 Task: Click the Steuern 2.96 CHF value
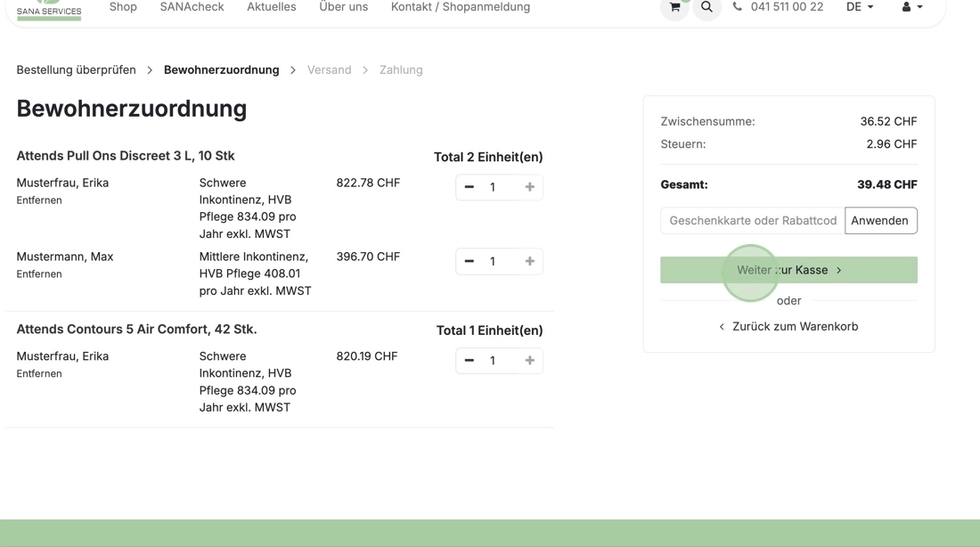coord(891,143)
